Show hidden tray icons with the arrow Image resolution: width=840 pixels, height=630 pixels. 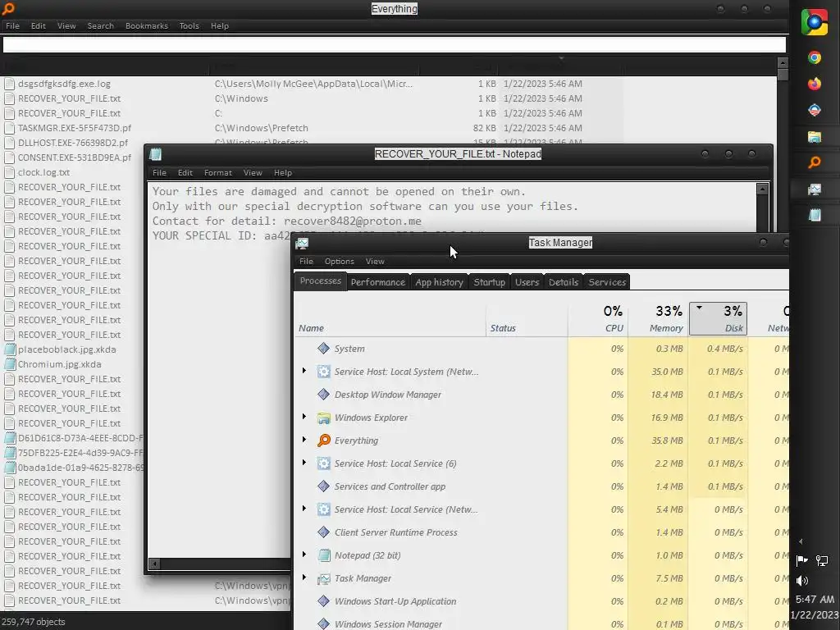point(801,541)
